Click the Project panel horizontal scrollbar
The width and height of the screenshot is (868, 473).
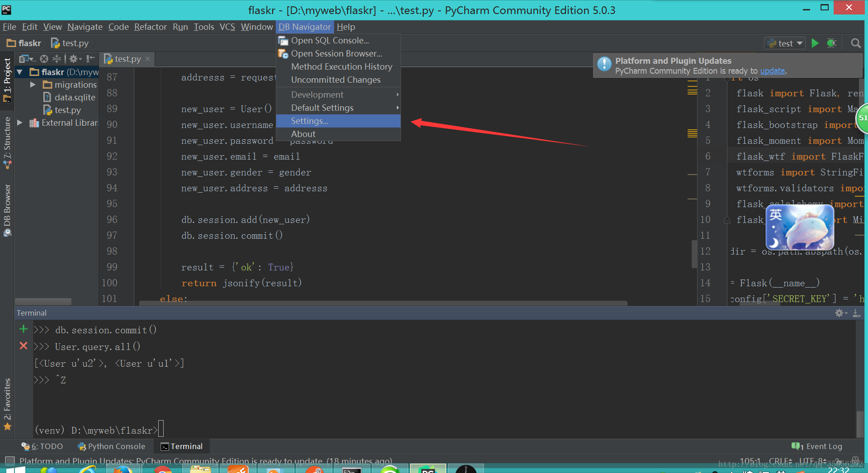click(43, 301)
